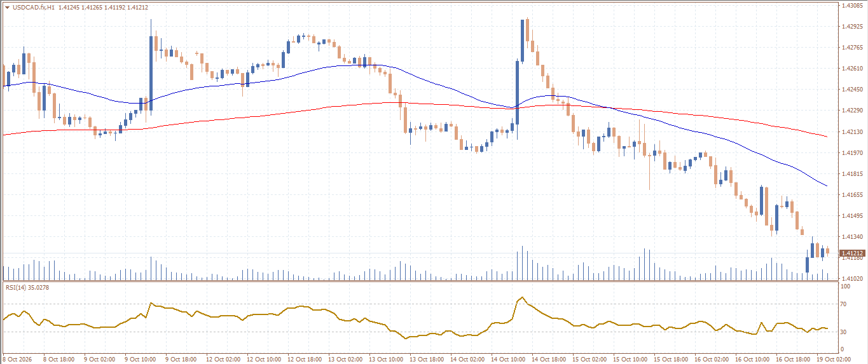Screen dimensions: 868x364
Task: Click the 1.42450 price axis label
Action: tap(851, 90)
